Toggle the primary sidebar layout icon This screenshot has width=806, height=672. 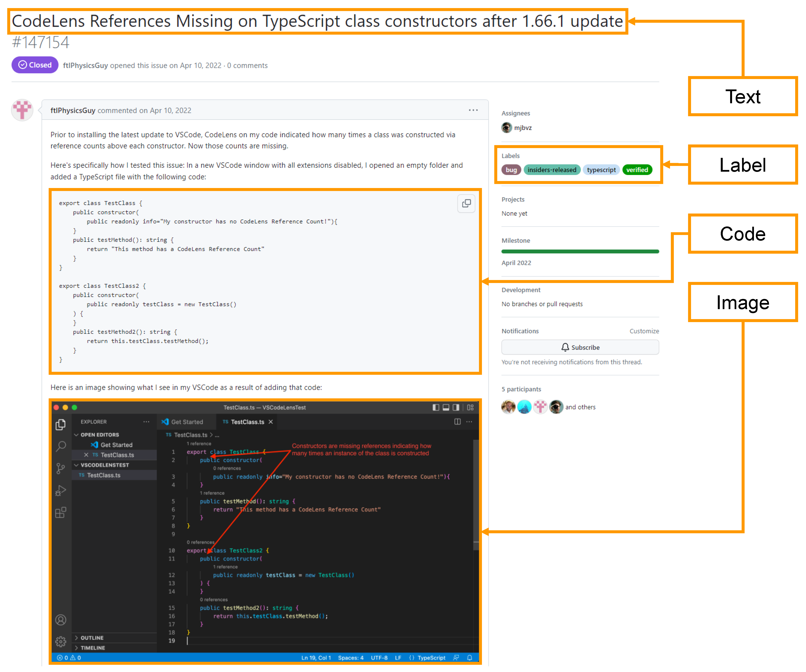(x=436, y=407)
